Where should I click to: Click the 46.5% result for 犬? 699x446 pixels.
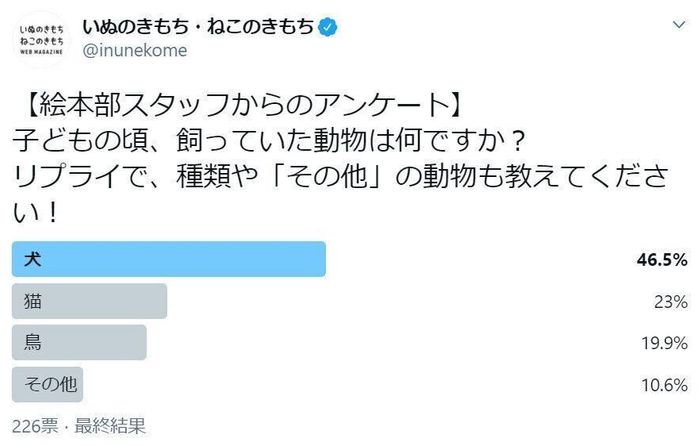tap(661, 260)
